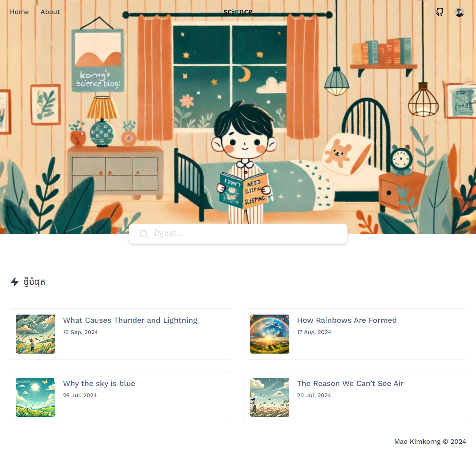Open Why the sky is blue
Screen dimensions: 476x450
click(x=99, y=383)
